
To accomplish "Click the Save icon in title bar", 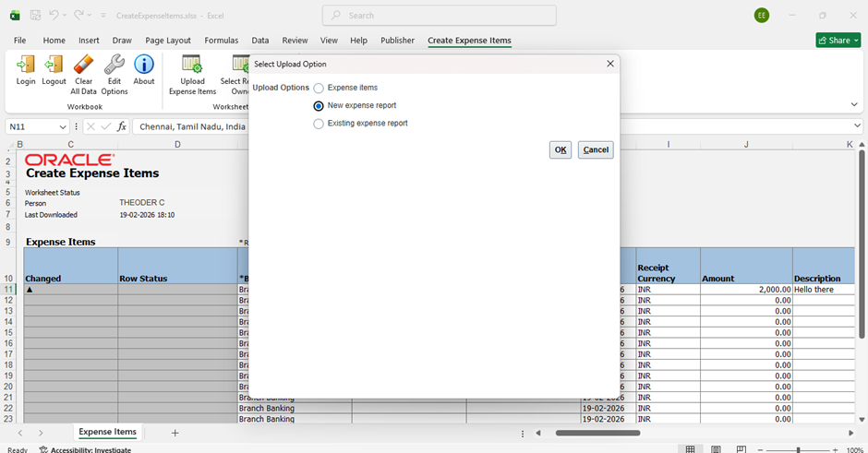I will [35, 16].
